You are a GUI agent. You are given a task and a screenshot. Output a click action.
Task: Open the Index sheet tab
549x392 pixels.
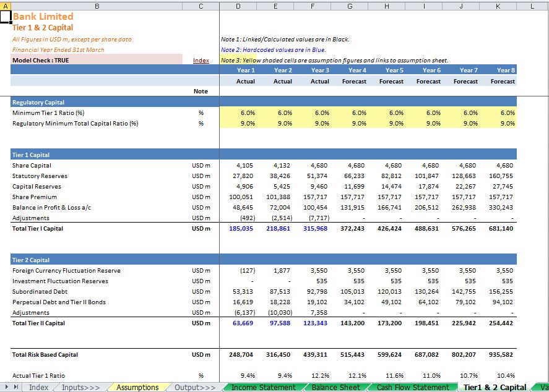(38, 388)
